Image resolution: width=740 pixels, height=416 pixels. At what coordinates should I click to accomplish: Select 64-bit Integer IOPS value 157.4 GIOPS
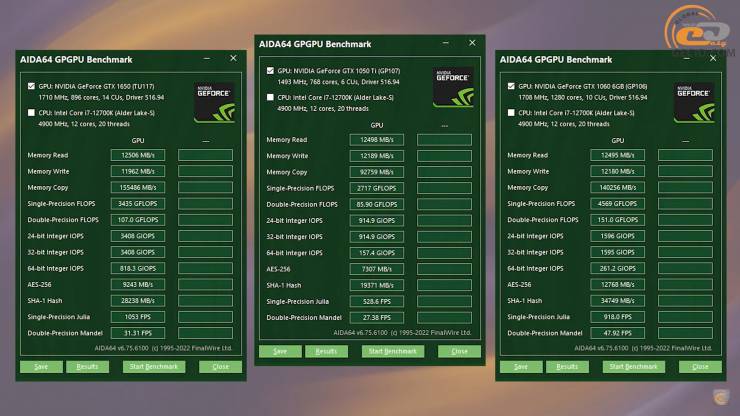click(377, 253)
